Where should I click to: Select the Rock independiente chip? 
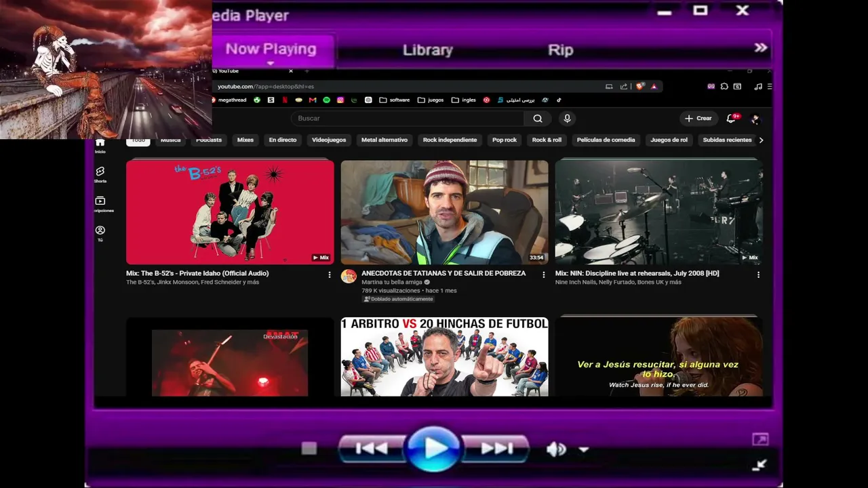[x=450, y=140]
